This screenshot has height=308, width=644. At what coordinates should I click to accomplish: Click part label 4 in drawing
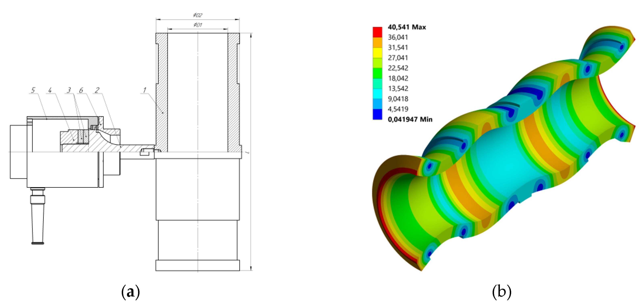(50, 90)
